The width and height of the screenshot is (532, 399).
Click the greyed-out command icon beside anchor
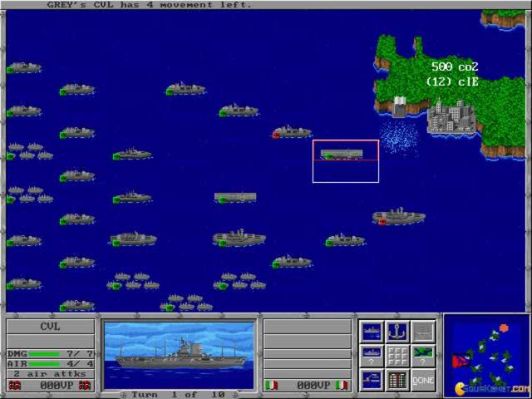pyautogui.click(x=423, y=332)
